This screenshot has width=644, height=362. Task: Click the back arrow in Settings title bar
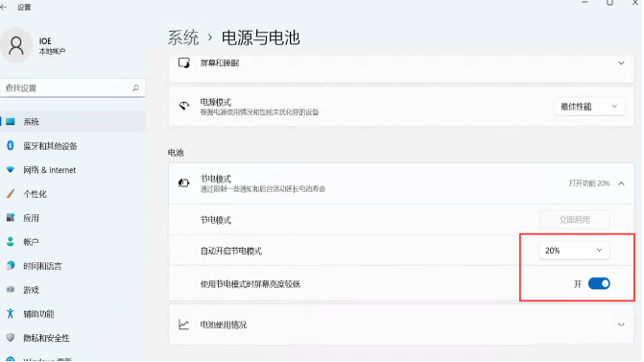[4, 7]
